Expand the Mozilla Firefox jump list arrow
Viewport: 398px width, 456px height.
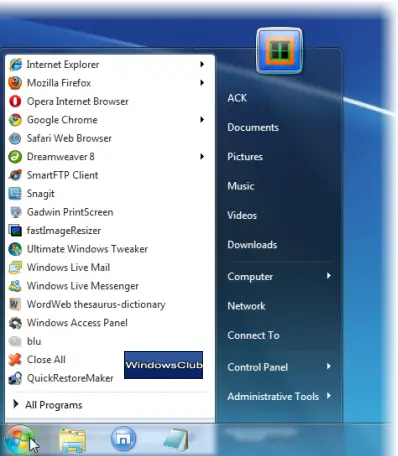(x=202, y=82)
